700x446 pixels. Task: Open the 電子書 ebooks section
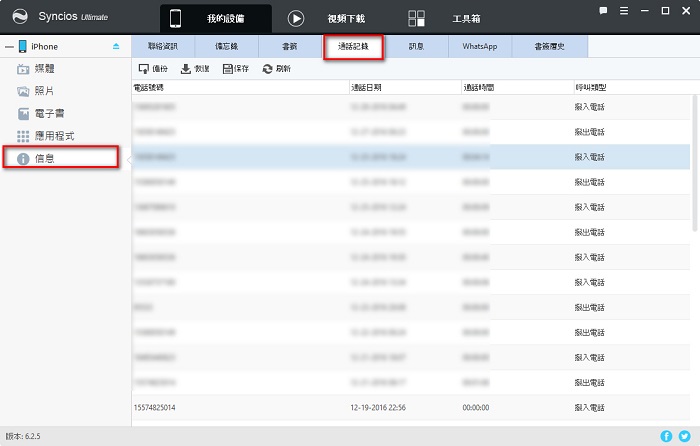click(x=41, y=113)
